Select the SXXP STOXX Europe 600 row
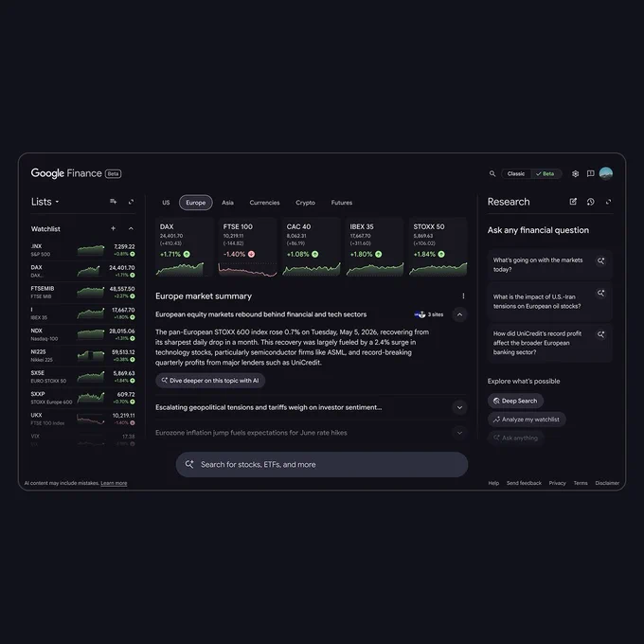Screen dimensions: 644x644 [83, 398]
